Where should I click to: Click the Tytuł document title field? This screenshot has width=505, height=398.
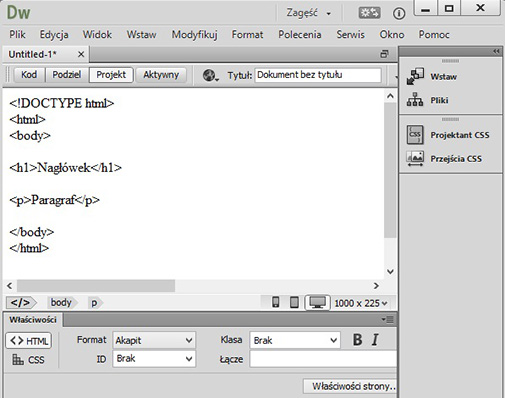point(318,75)
